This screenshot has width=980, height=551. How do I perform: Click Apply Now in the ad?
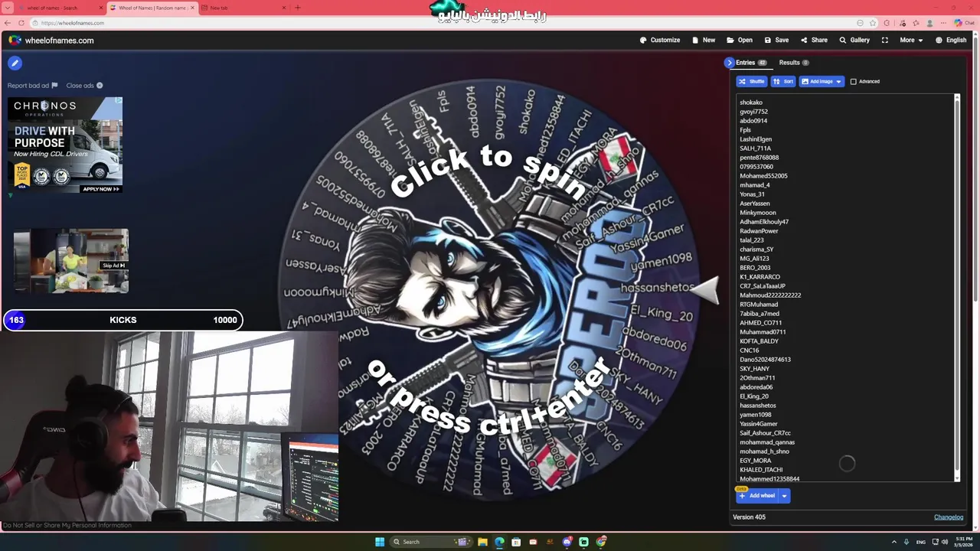[100, 188]
